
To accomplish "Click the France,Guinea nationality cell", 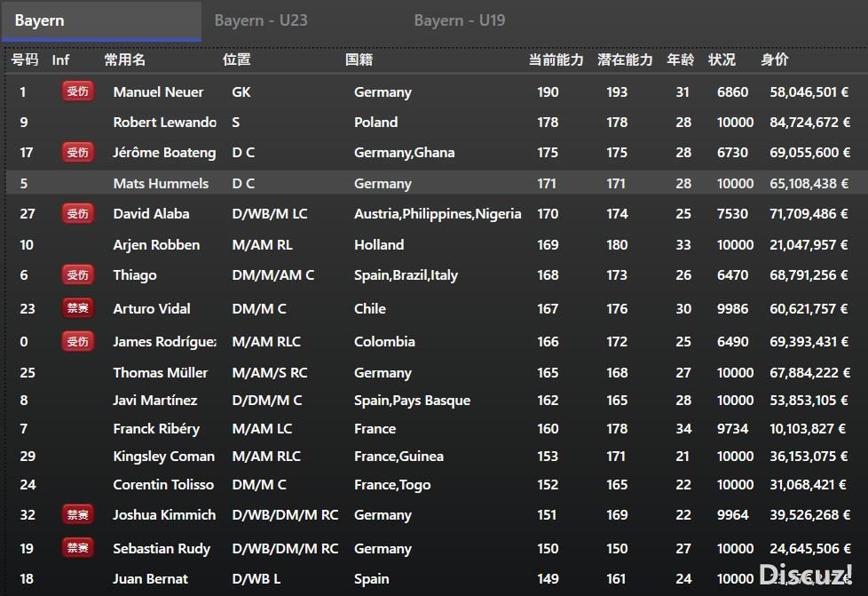I will click(x=398, y=457).
